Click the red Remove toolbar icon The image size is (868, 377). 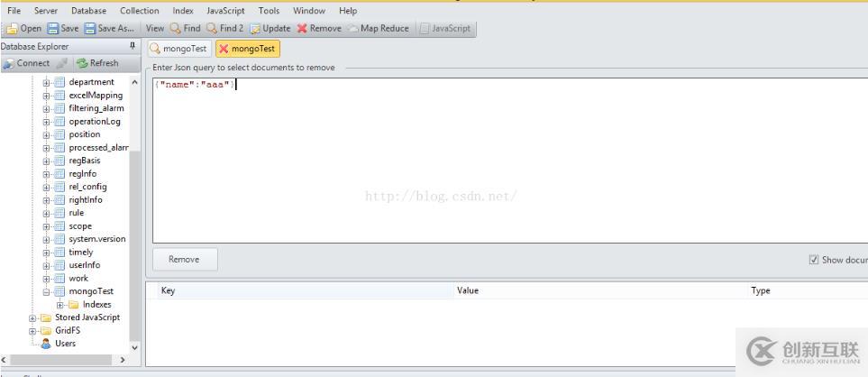click(302, 28)
